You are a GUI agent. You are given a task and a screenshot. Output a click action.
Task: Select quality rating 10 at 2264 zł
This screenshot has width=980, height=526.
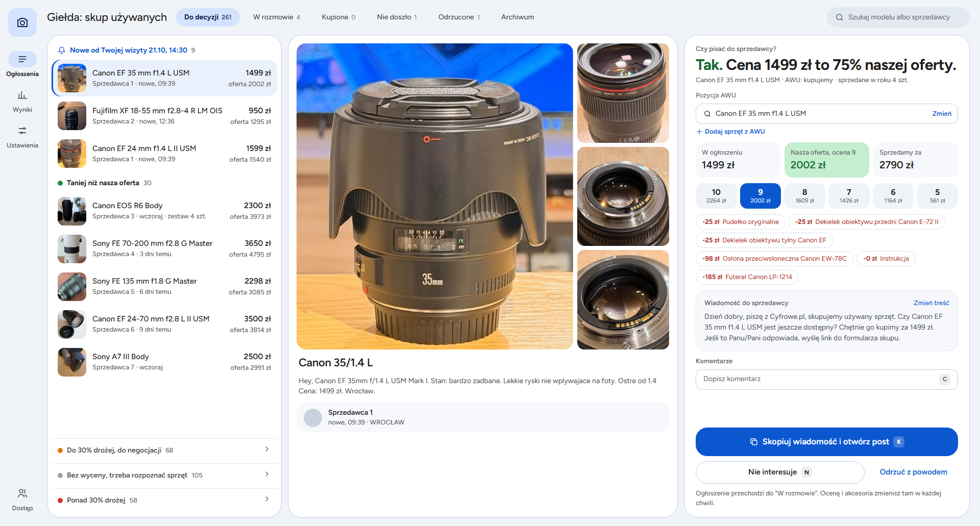tap(716, 196)
